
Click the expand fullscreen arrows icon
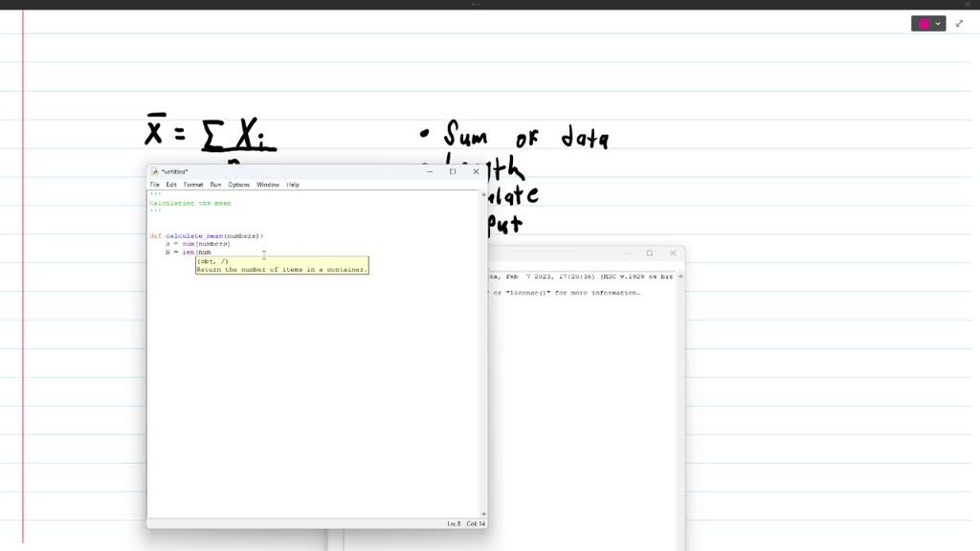pos(960,23)
